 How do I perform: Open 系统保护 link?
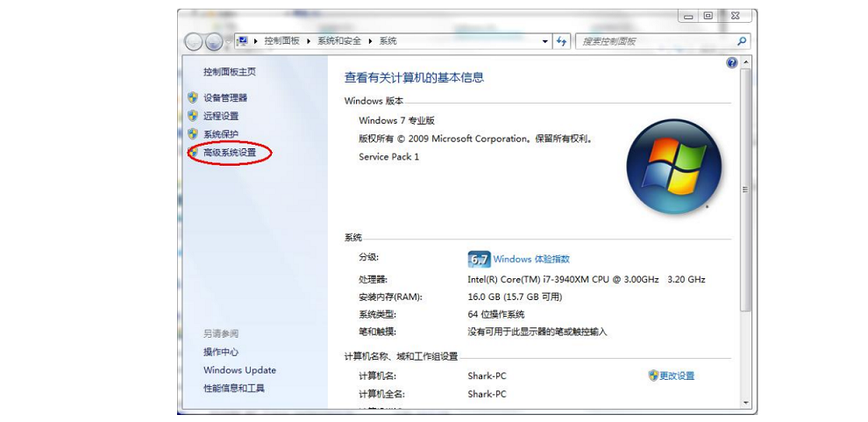tap(221, 134)
